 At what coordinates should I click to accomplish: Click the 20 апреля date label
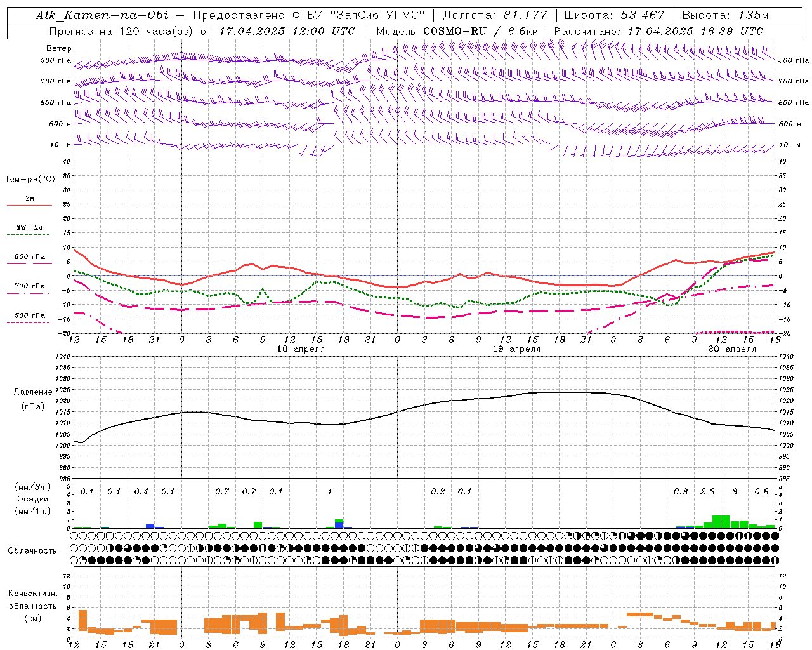[732, 349]
